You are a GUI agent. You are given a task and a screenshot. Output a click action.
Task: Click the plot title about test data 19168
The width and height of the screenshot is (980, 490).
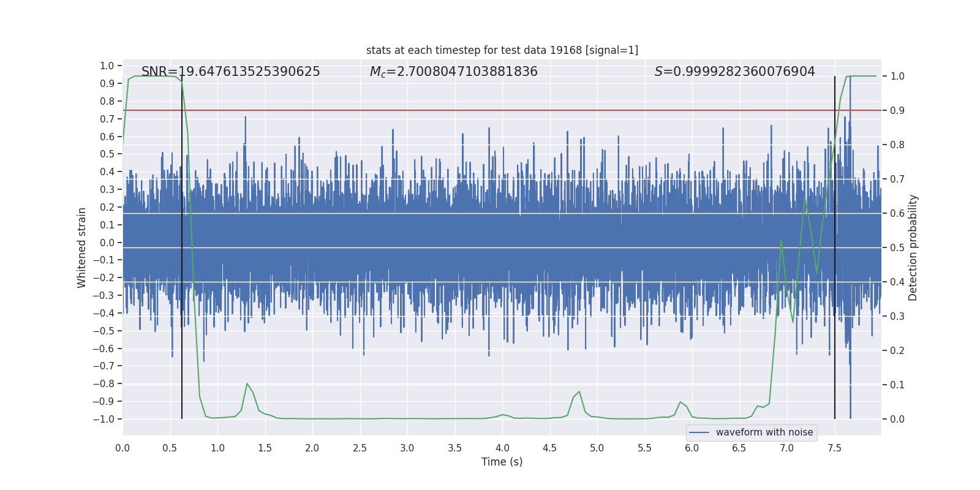502,50
